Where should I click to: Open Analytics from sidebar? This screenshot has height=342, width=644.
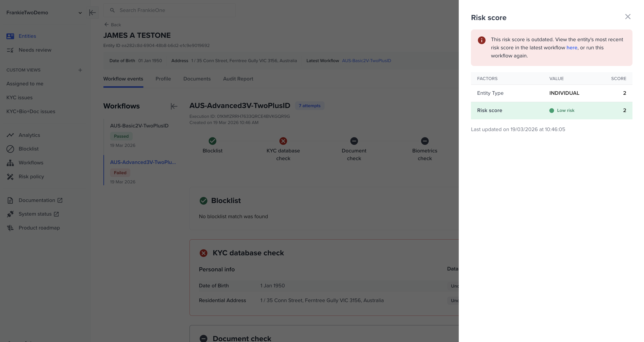pos(29,135)
